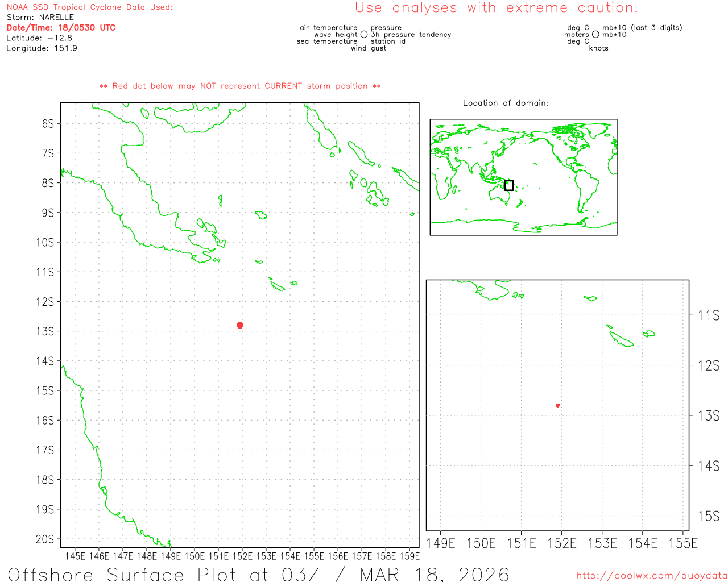This screenshot has height=582, width=728.
Task: Click the 'NOAA SSD Tropical Cyclone Data Used' header
Action: click(x=89, y=7)
